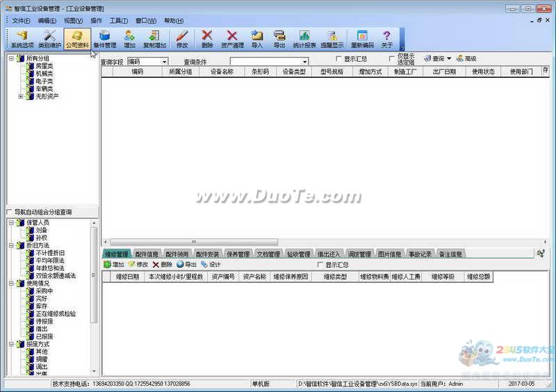Click the 增加 add icon in main toolbar
This screenshot has height=392, width=556.
[x=129, y=39]
